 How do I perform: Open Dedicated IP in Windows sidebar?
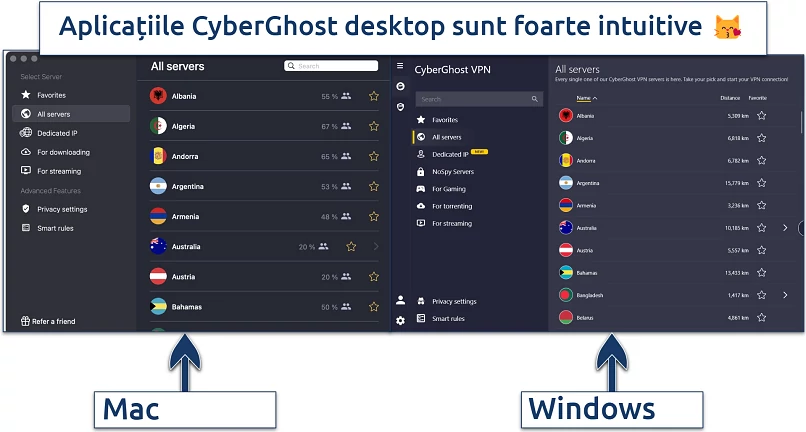point(444,154)
